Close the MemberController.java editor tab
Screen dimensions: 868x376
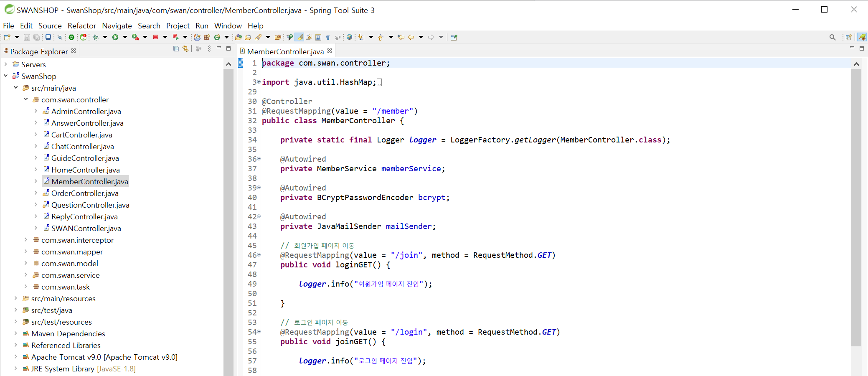pyautogui.click(x=330, y=51)
